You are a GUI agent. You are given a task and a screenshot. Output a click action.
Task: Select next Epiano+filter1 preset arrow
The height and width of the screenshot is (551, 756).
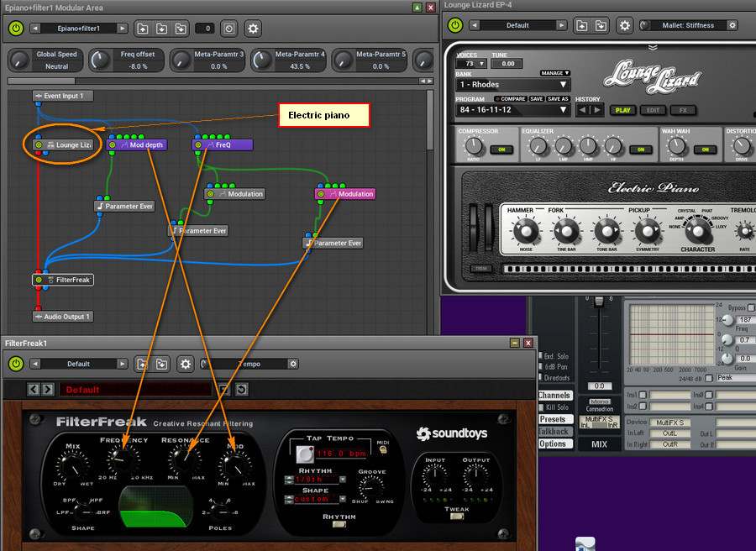point(123,29)
